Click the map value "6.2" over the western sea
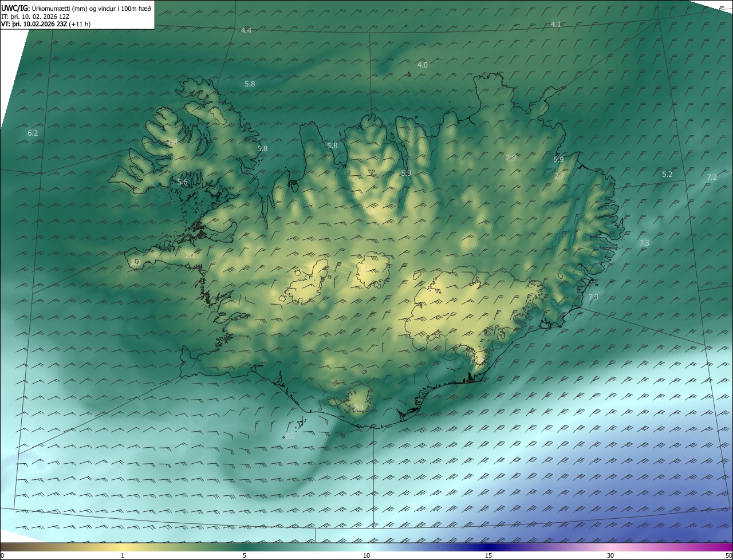Image resolution: width=733 pixels, height=560 pixels. [33, 133]
